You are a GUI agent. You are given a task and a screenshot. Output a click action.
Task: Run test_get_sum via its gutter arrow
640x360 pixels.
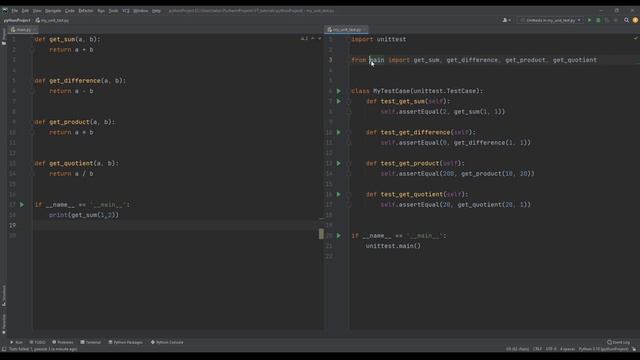[x=339, y=101]
